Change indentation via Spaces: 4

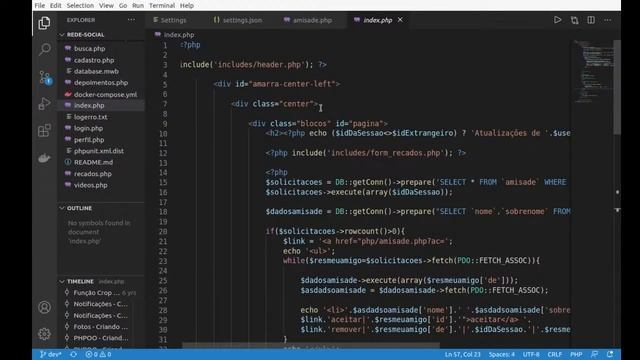pos(502,354)
